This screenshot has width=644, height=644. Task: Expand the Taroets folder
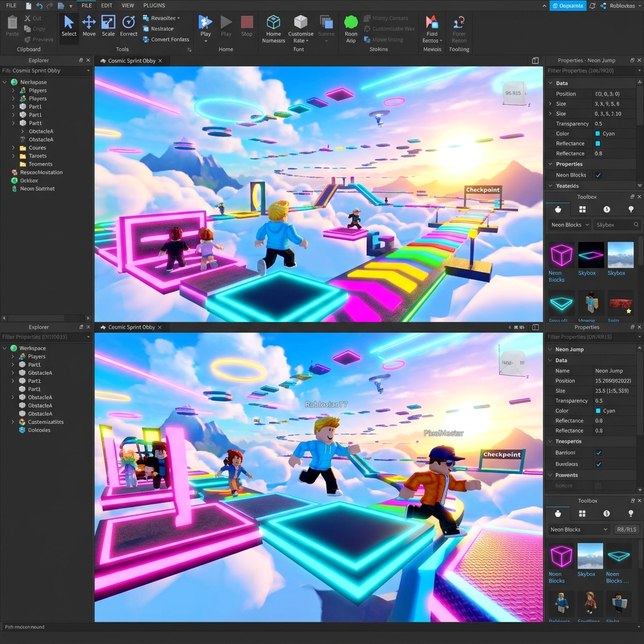13,156
